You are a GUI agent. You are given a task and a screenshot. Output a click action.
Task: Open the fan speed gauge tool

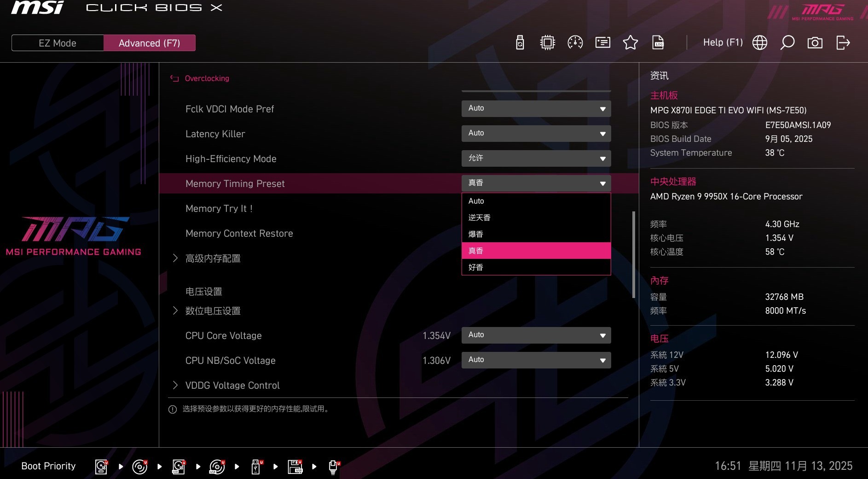pyautogui.click(x=574, y=42)
